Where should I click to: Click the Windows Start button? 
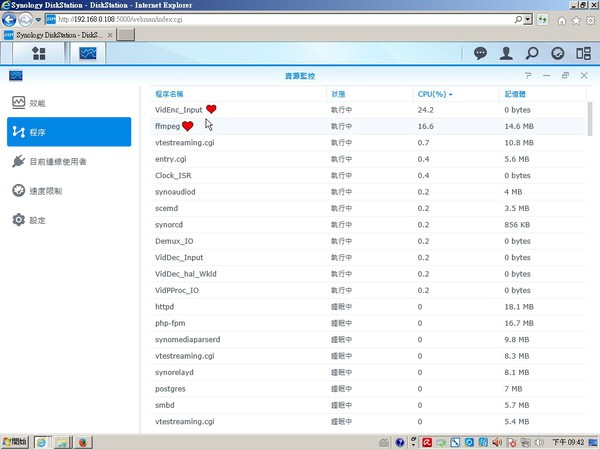[15, 441]
